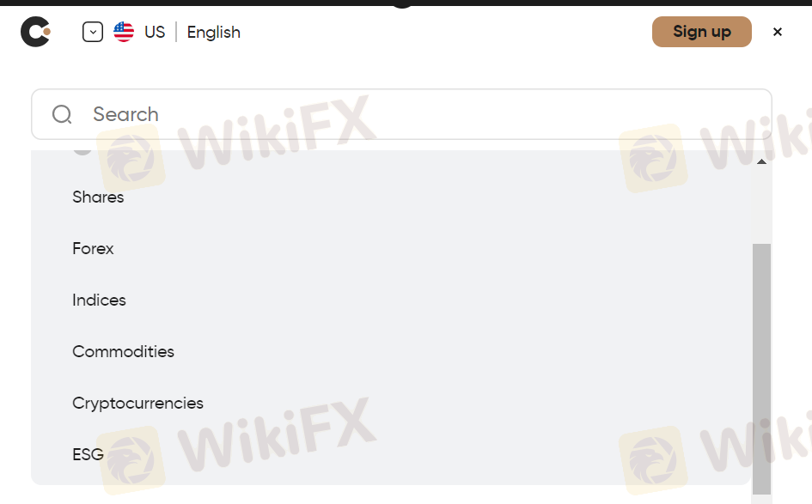Click the Sign up button
Viewport: 812px width, 504px height.
702,32
